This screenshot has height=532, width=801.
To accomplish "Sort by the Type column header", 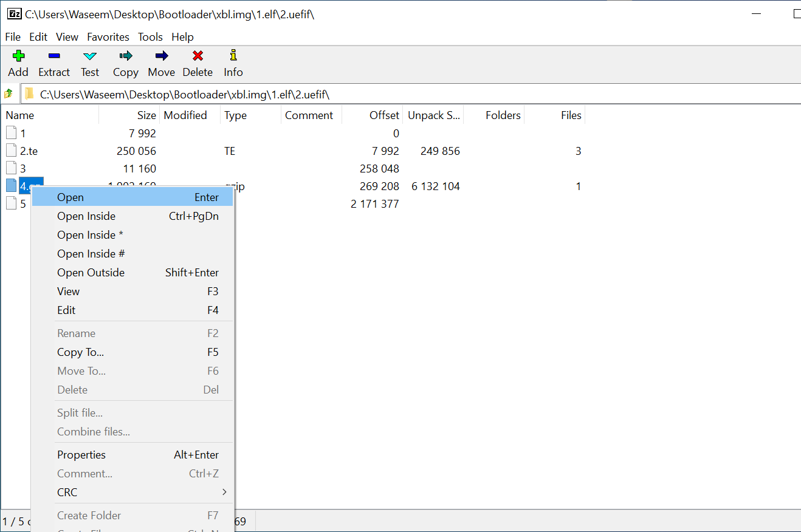I will (x=250, y=115).
